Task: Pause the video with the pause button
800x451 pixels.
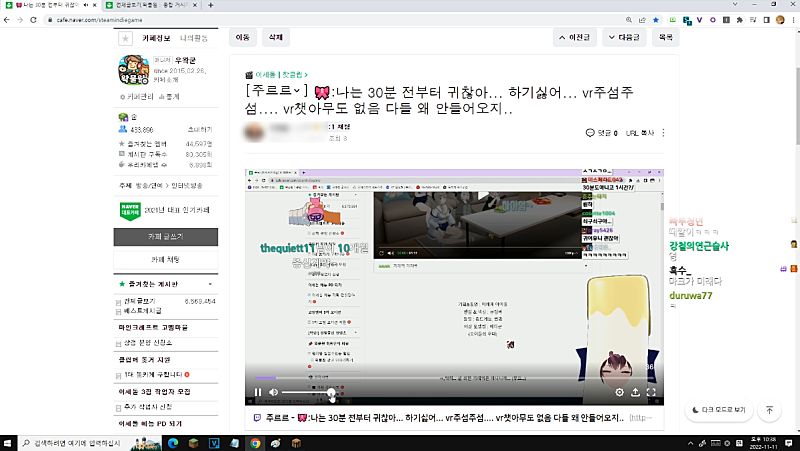Action: tap(258, 392)
